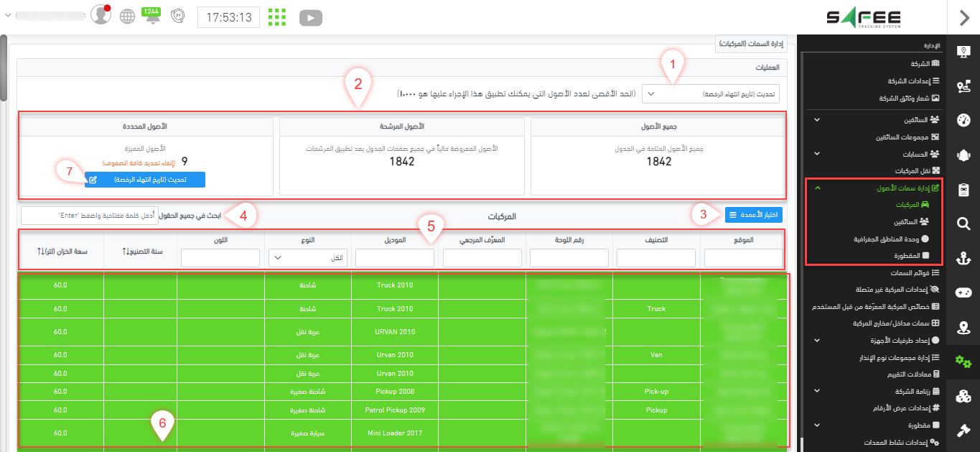Click the notification bell showing 1244
The width and height of the screenshot is (980, 452).
[x=151, y=17]
